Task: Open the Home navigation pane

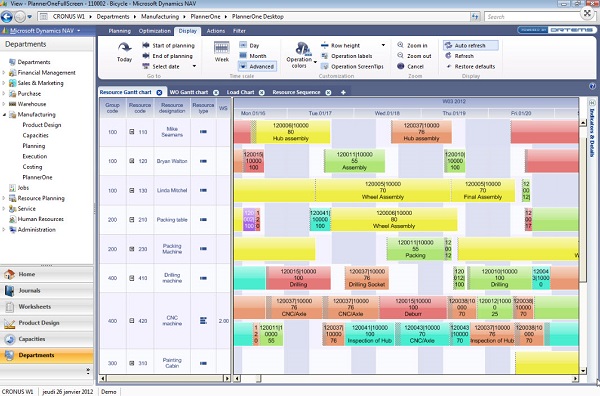Action: pos(46,274)
